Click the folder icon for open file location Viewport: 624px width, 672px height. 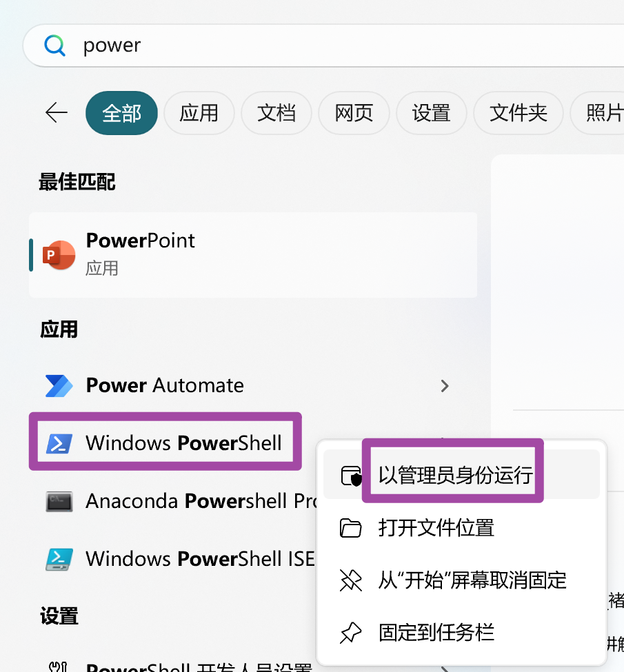tap(351, 528)
